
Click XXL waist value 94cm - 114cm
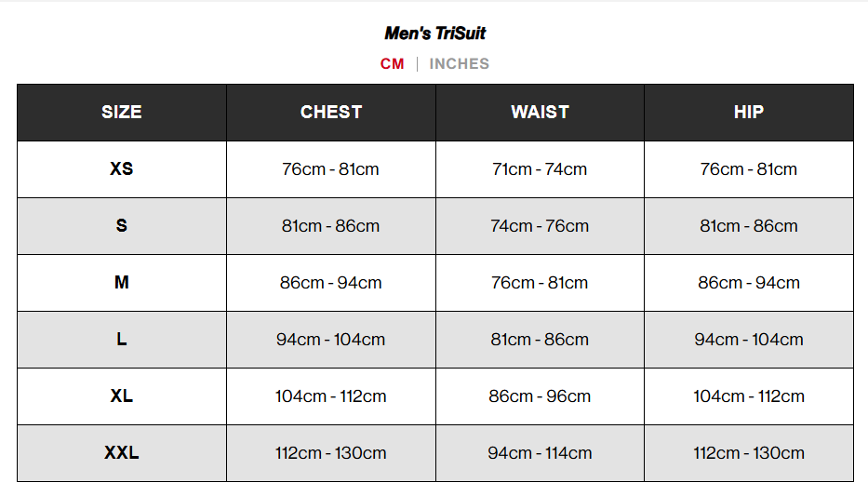[x=540, y=453]
